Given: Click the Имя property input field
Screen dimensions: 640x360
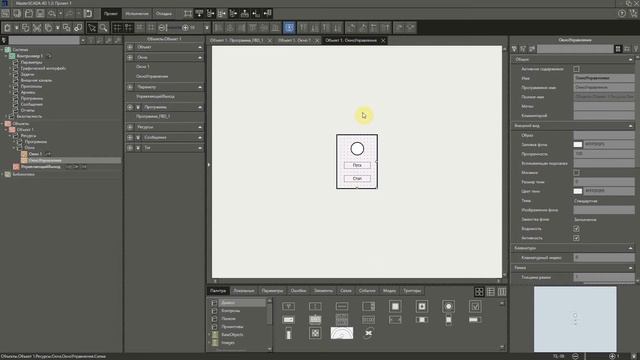Looking at the screenshot, I should [x=604, y=78].
